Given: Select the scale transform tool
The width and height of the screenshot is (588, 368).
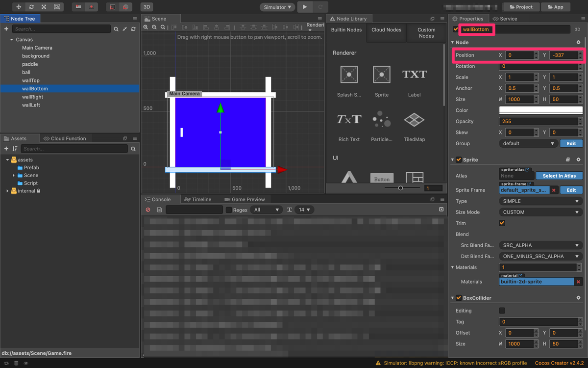Looking at the screenshot, I should point(44,7).
